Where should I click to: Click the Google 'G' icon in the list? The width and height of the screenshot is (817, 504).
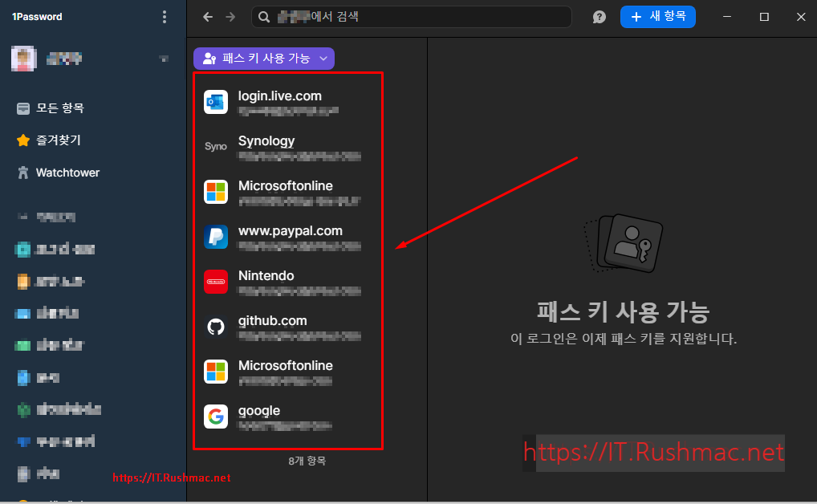click(215, 417)
